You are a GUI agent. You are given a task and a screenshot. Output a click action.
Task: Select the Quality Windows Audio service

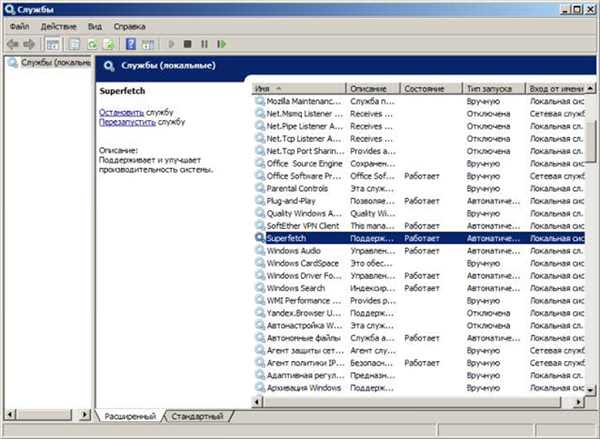418,213
